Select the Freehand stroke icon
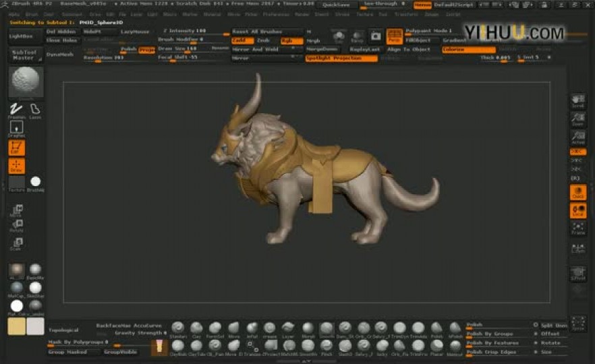595x364 pixels. 16,110
